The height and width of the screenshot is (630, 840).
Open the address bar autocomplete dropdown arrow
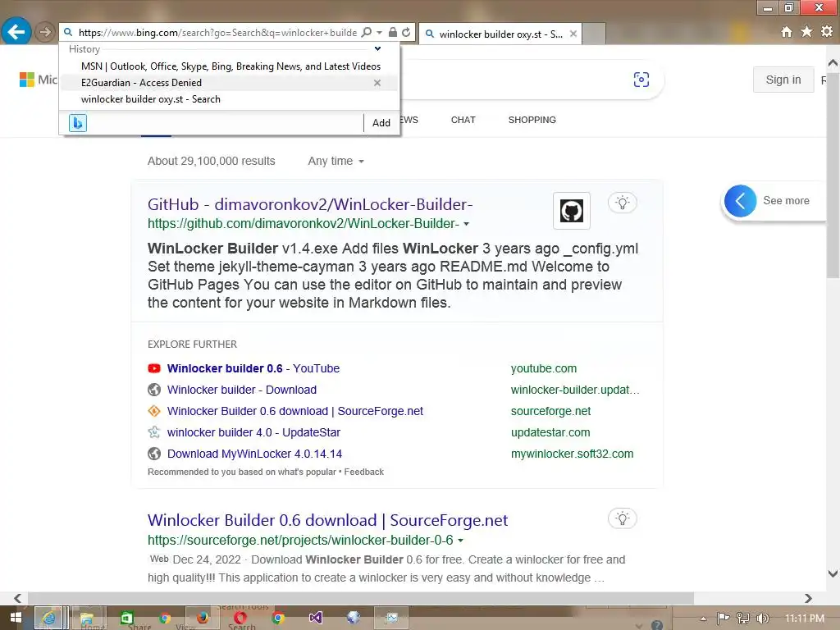379,32
